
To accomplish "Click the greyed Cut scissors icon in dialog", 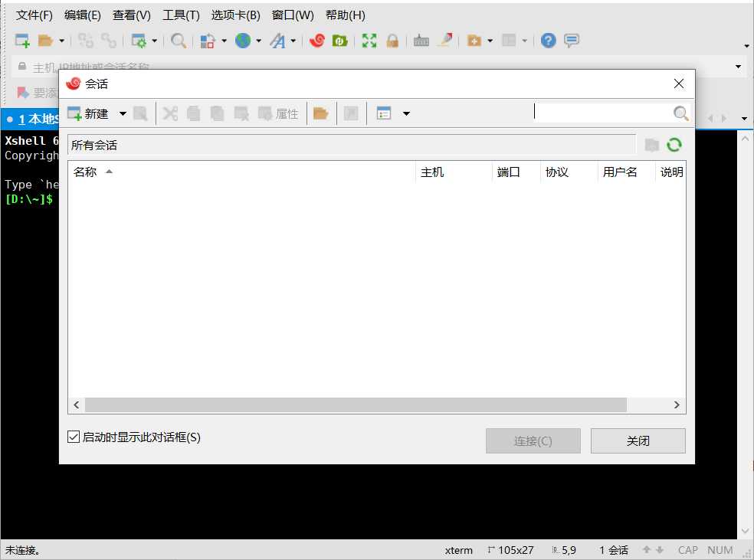I will [x=170, y=114].
